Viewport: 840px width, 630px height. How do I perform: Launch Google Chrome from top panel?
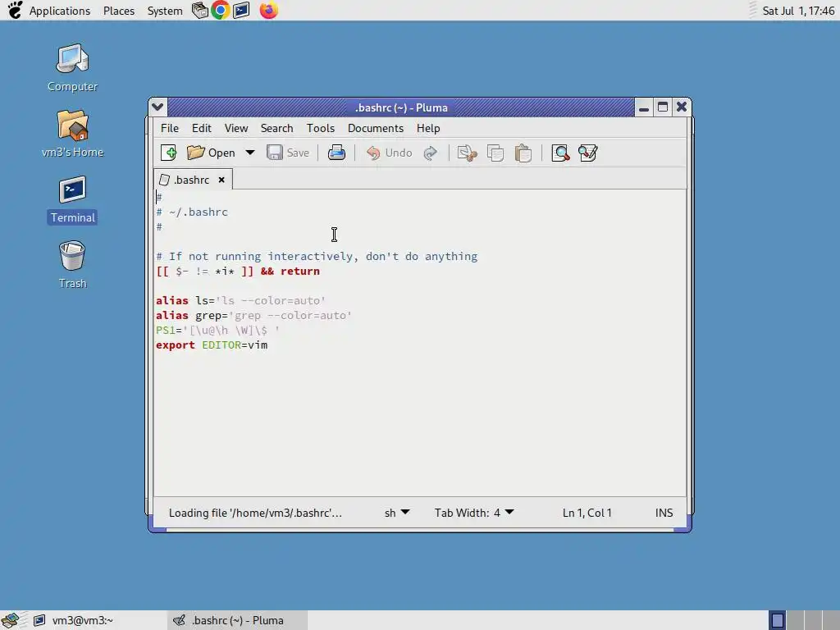point(220,10)
